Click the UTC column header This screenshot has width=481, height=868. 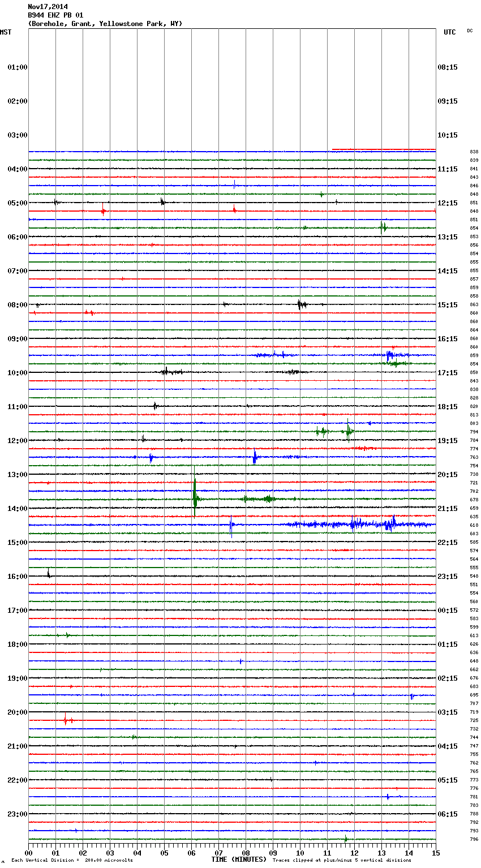pyautogui.click(x=449, y=32)
